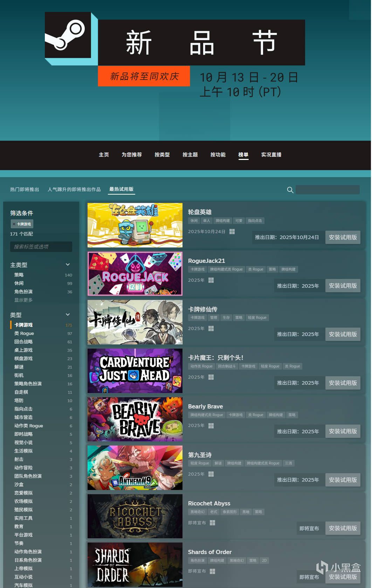Click the Shards of Order title link
The image size is (372, 588).
pyautogui.click(x=210, y=552)
